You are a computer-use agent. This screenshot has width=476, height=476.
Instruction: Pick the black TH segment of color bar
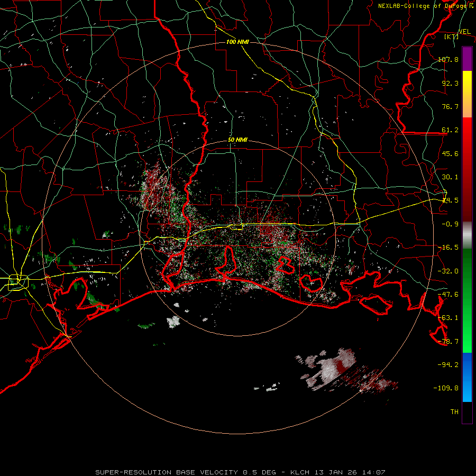[467, 412]
